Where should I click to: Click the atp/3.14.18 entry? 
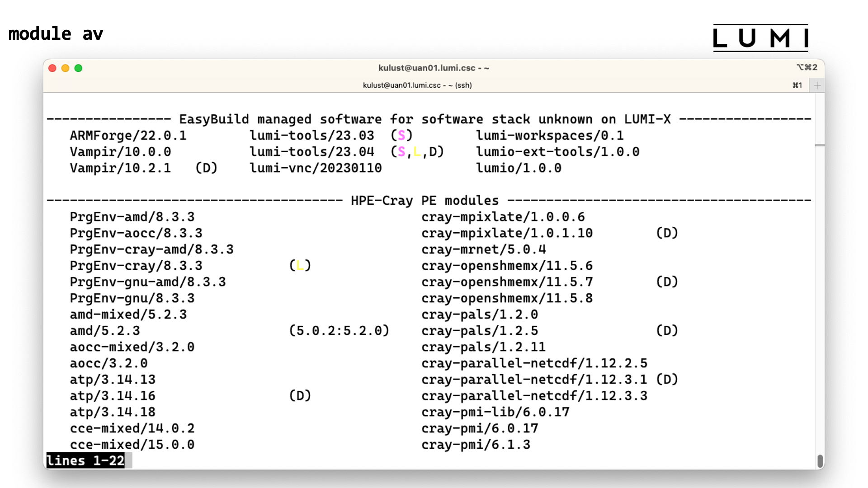(113, 412)
